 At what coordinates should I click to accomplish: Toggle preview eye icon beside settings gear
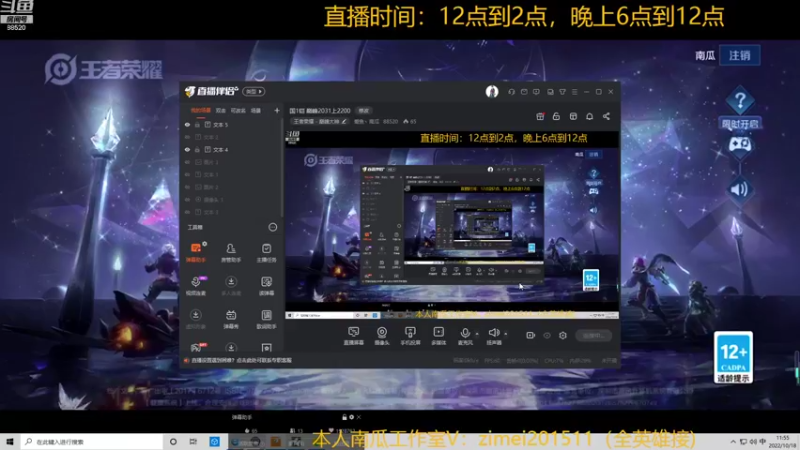point(547,335)
